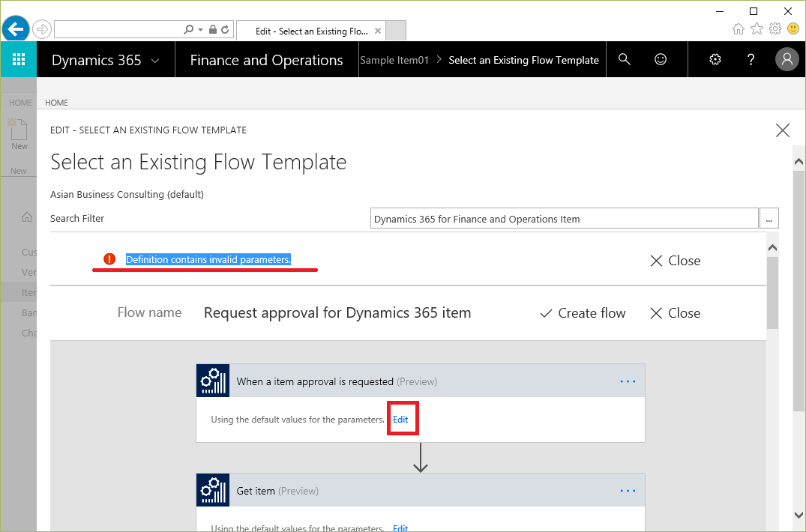Screen dimensions: 806x532
Task: Click the address bar lock icon
Action: point(212,30)
